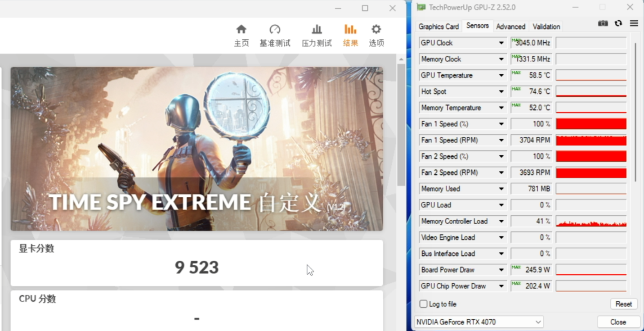The height and width of the screenshot is (331, 644).
Task: Expand the Board Power Draw dropdown
Action: pyautogui.click(x=501, y=270)
